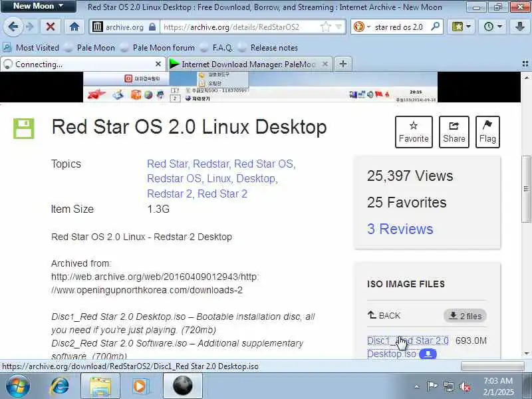The height and width of the screenshot is (399, 532).
Task: Click the Share button
Action: coord(454,132)
